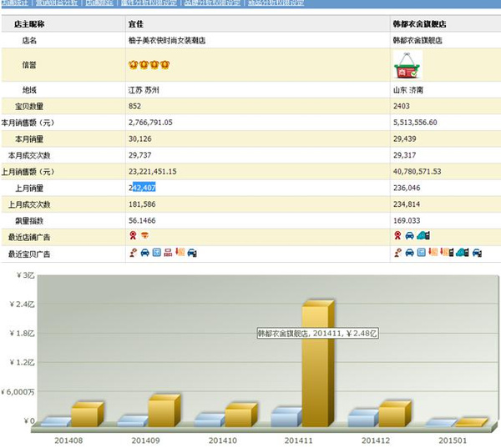Click the 上月成交次数 value 181,586
501x448 pixels.
pyautogui.click(x=142, y=204)
